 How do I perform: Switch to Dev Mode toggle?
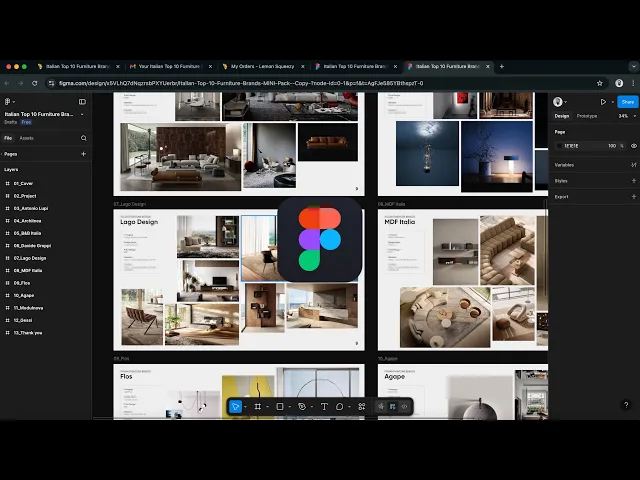pos(404,407)
